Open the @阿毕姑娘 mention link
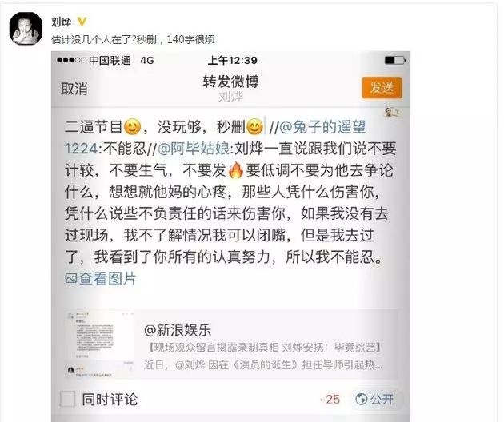504x422 pixels. [194, 149]
